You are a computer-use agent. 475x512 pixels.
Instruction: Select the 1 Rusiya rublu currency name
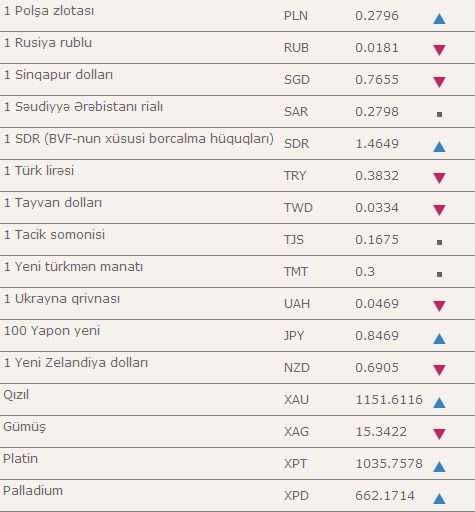coord(48,43)
